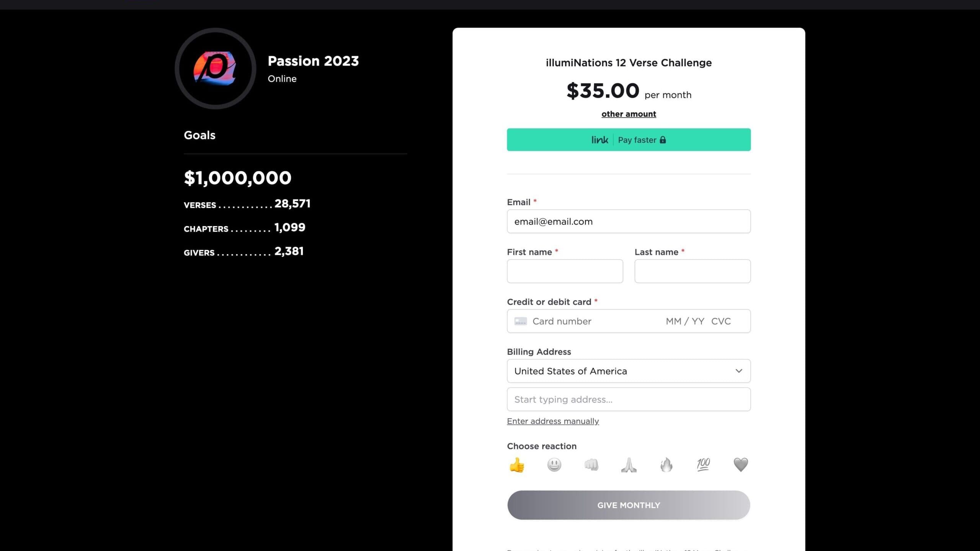The width and height of the screenshot is (980, 551).
Task: Click the GIVE MONTHLY button
Action: pos(628,505)
